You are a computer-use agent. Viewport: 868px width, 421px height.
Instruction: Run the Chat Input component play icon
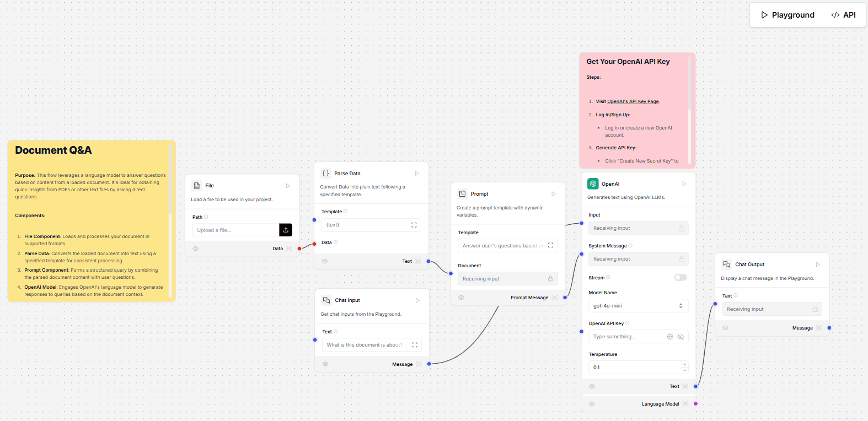point(417,300)
